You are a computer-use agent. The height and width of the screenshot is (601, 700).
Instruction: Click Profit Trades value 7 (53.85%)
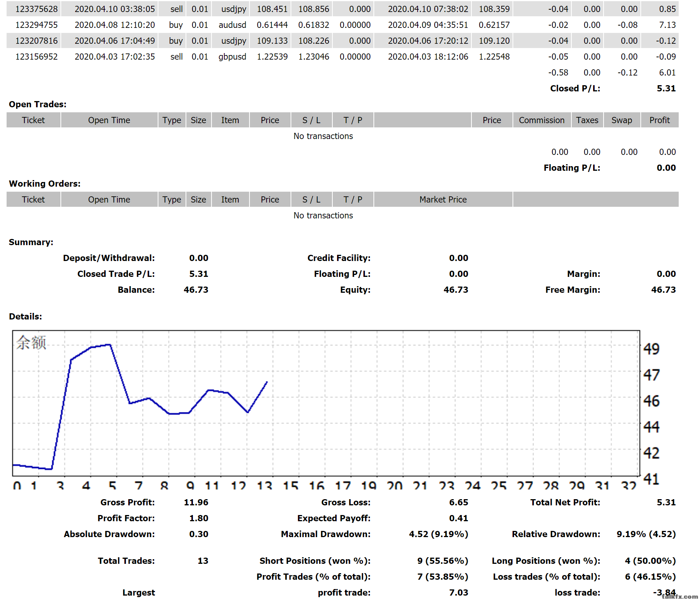coord(443,577)
